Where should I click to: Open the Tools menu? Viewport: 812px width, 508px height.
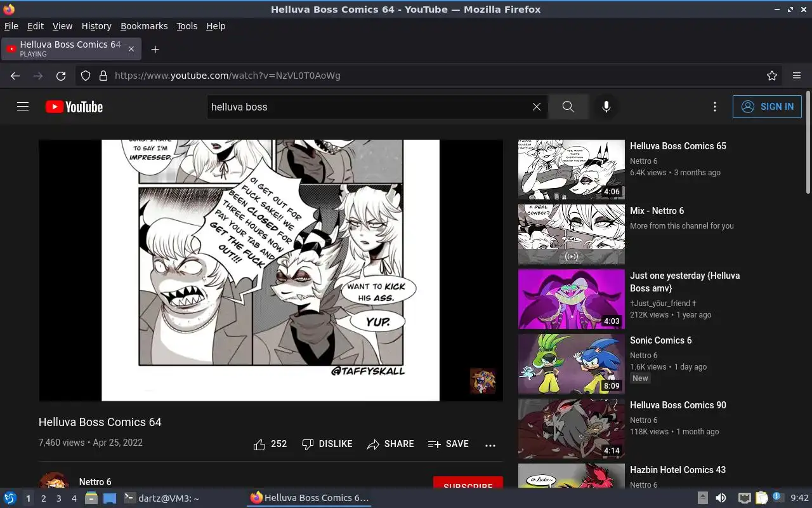(x=187, y=26)
